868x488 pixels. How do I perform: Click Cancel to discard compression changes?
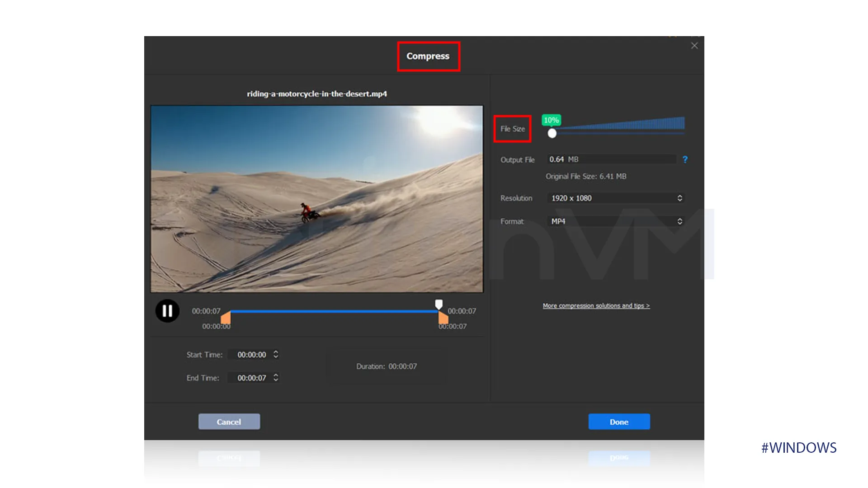click(x=228, y=422)
